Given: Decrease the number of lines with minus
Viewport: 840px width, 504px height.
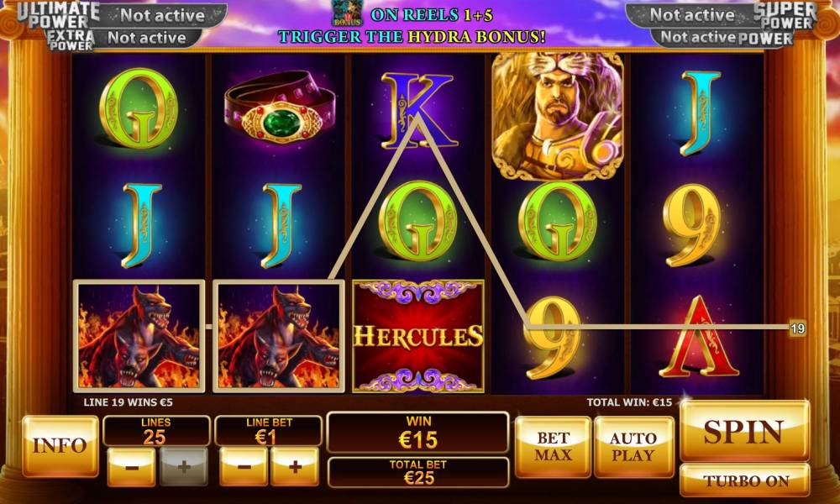Looking at the screenshot, I should 131,467.
